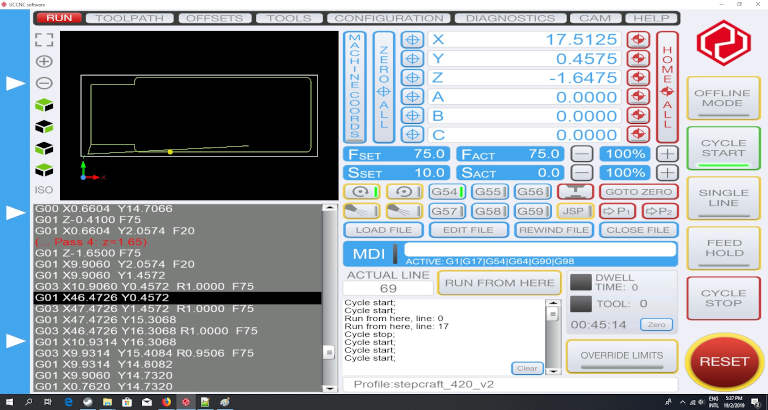Viewport: 768px width, 410px height.
Task: Zero the C axis with its crosshair icon
Action: tap(412, 134)
